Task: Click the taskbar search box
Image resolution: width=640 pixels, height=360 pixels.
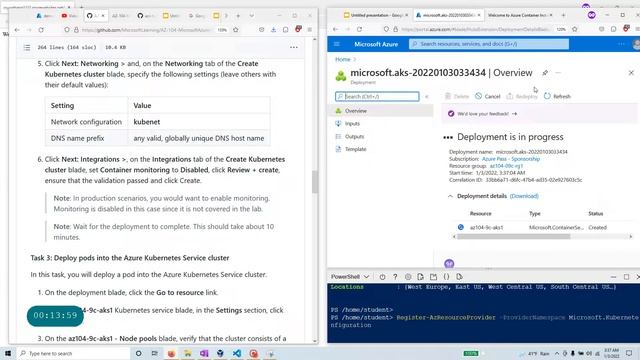Action: click(x=73, y=353)
